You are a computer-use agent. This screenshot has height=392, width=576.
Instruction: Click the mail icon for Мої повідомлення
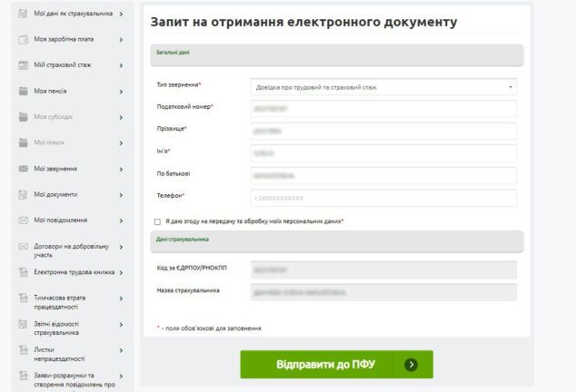point(25,220)
